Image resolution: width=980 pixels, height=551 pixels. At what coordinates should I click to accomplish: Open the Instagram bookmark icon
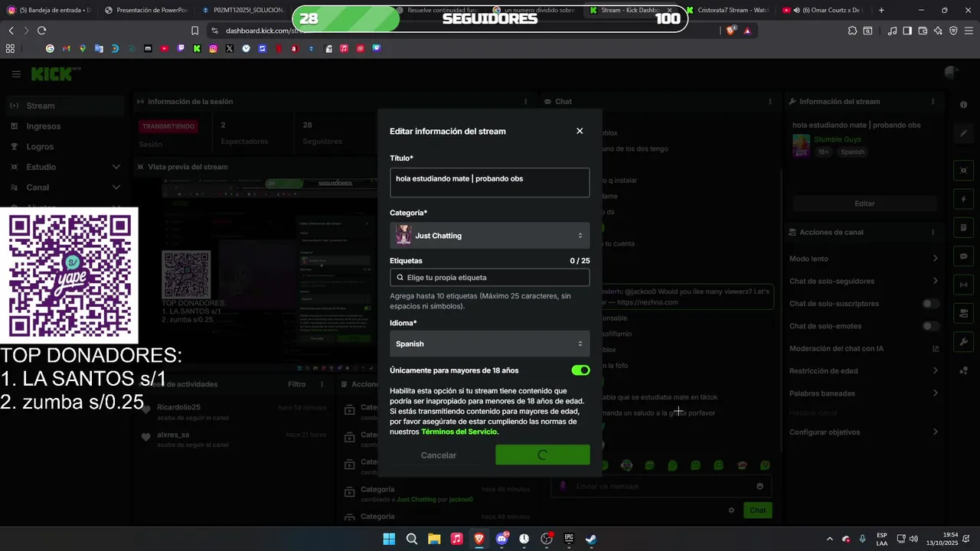213,48
